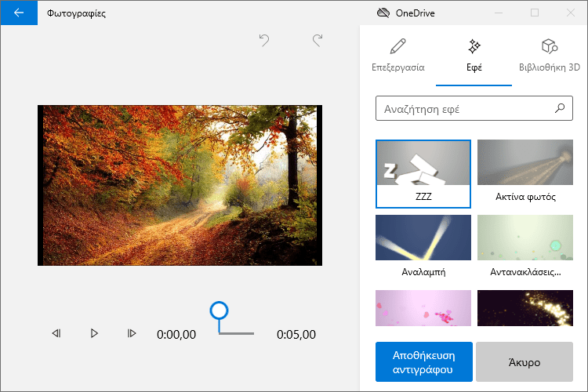The height and width of the screenshot is (392, 588).
Task: Open the Βιβλιοθήκη 3D tab
Action: [550, 56]
